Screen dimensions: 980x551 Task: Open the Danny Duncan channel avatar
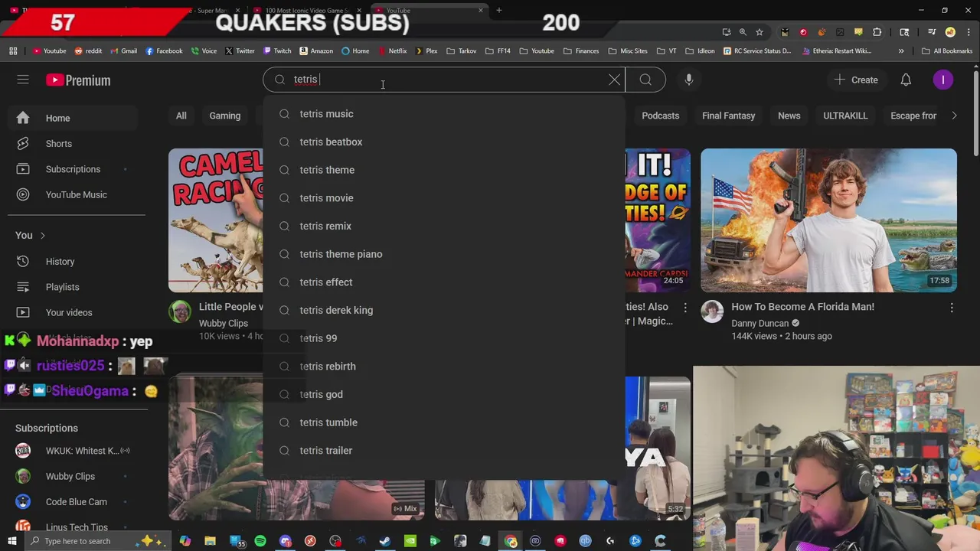tap(712, 312)
